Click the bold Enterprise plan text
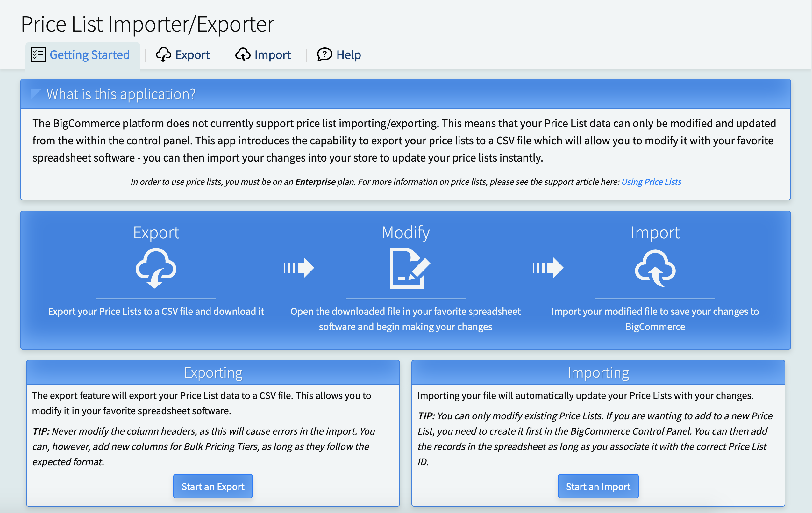Screen dimensions: 812x513 coord(315,182)
